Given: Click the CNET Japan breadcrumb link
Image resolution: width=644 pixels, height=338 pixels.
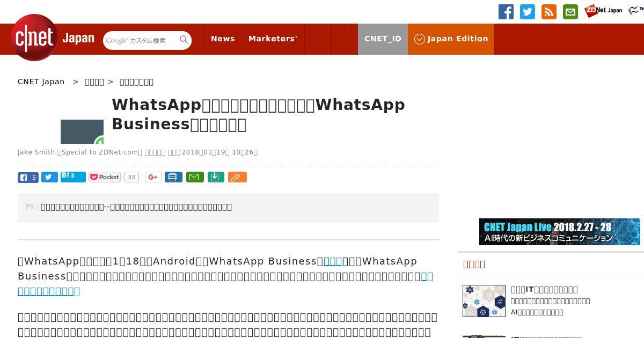Looking at the screenshot, I should [41, 82].
